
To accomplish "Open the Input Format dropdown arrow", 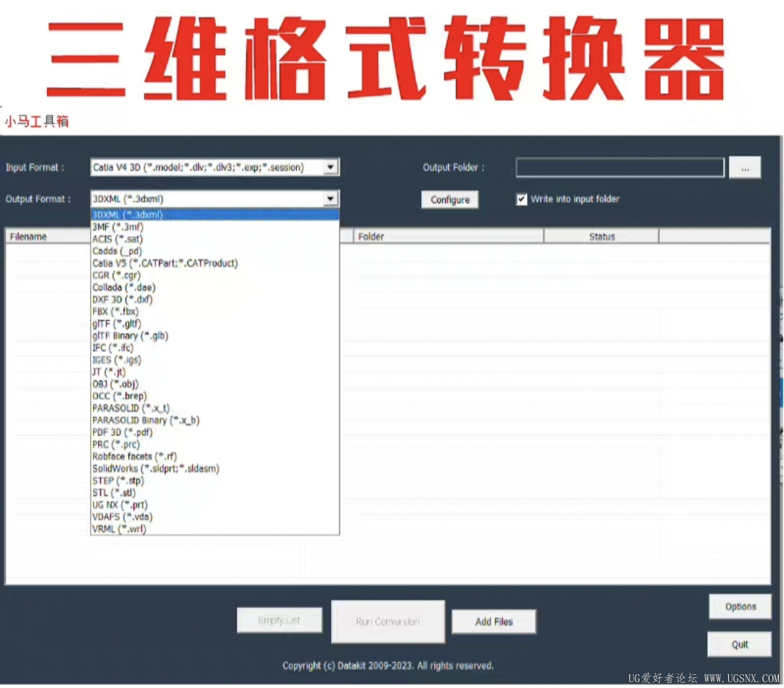I will click(x=330, y=167).
